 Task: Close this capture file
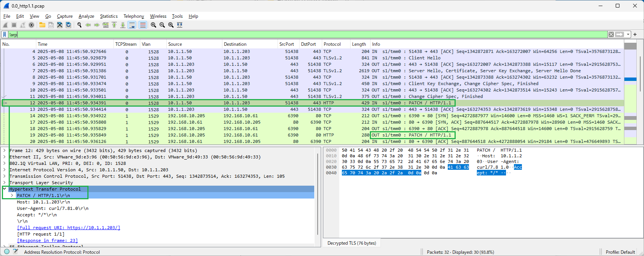tap(60, 25)
